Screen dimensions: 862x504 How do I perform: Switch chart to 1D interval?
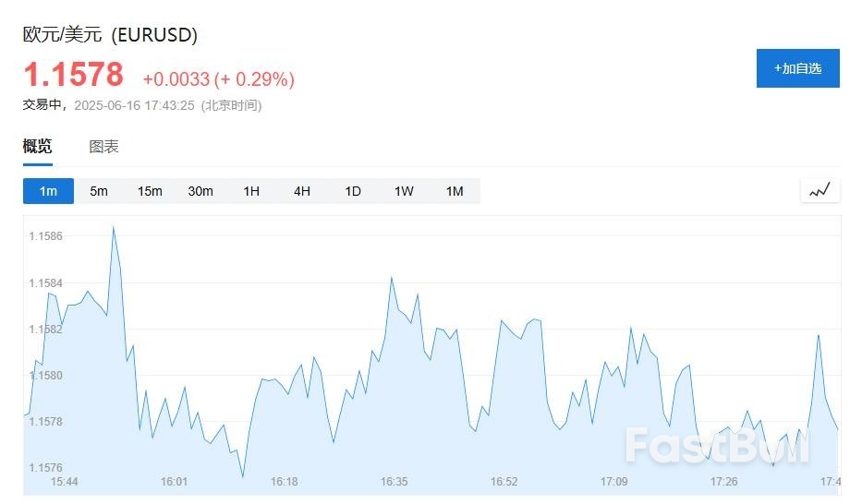353,191
